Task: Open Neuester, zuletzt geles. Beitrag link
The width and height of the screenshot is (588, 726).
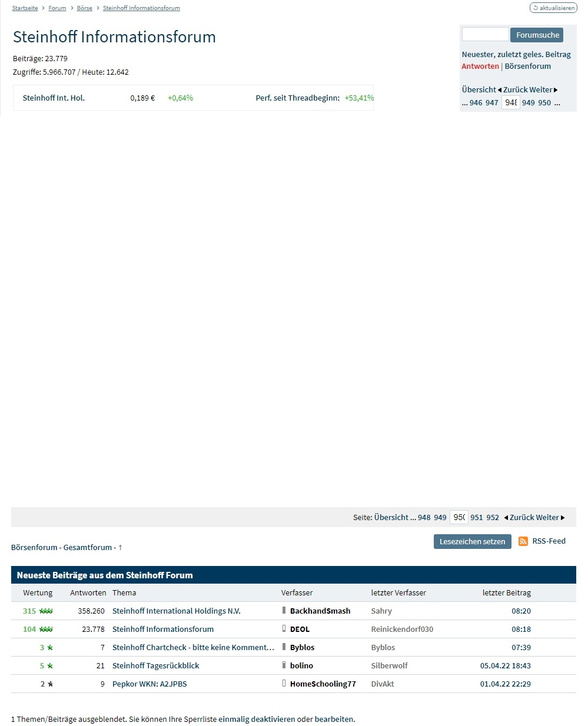Action: coord(516,55)
